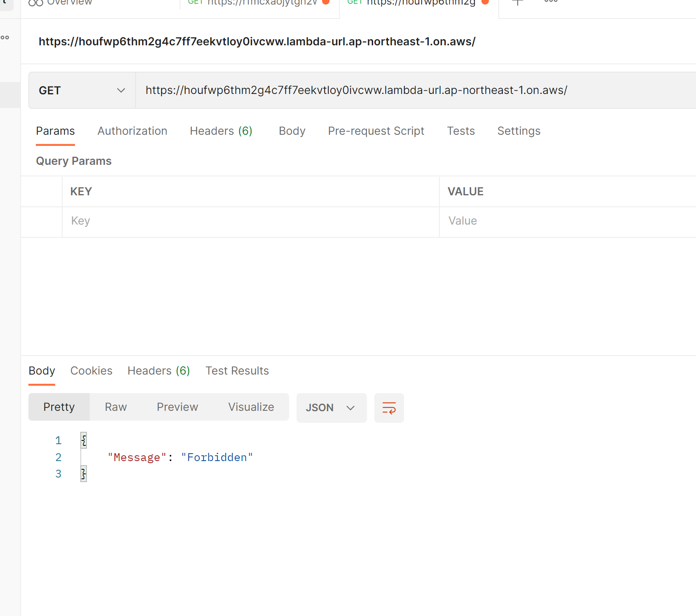The image size is (696, 616).
Task: Switch to the Authorization tab
Action: click(x=132, y=131)
